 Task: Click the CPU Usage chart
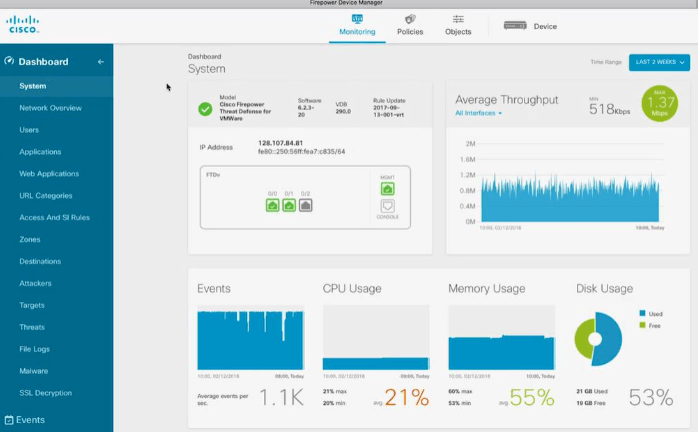tap(376, 338)
